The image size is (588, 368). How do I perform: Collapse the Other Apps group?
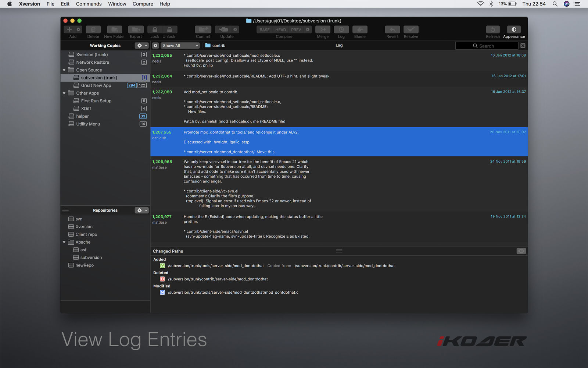tap(64, 93)
